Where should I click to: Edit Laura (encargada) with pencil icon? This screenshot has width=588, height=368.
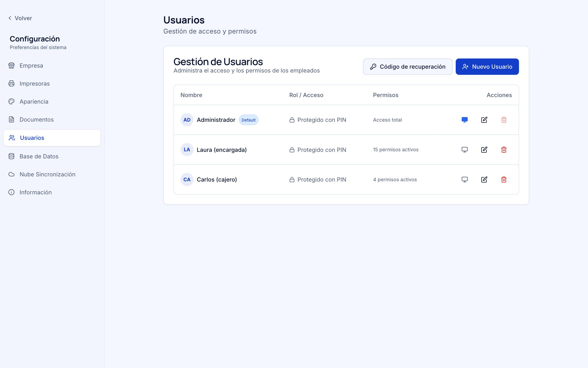point(484,150)
